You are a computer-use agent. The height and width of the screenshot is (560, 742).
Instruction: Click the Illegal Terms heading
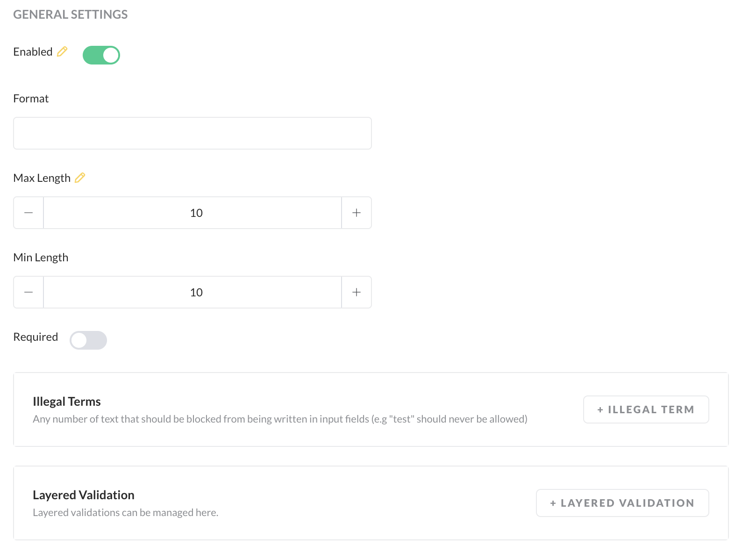[67, 402]
